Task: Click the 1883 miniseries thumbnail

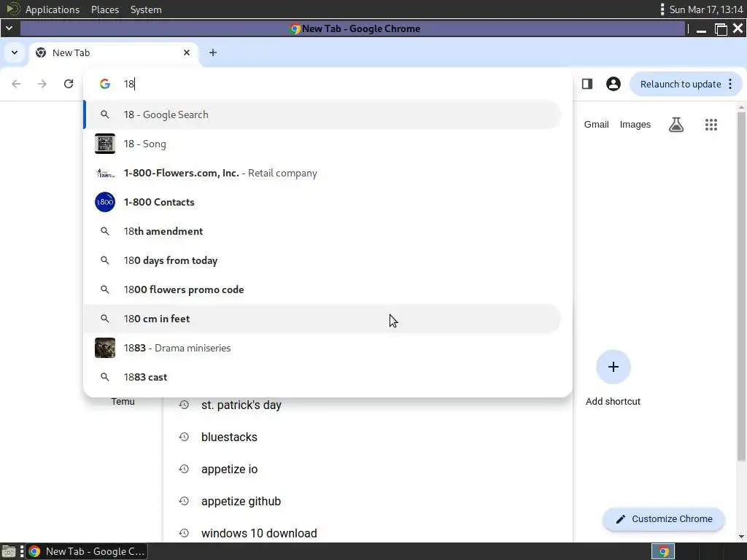Action: (x=105, y=348)
